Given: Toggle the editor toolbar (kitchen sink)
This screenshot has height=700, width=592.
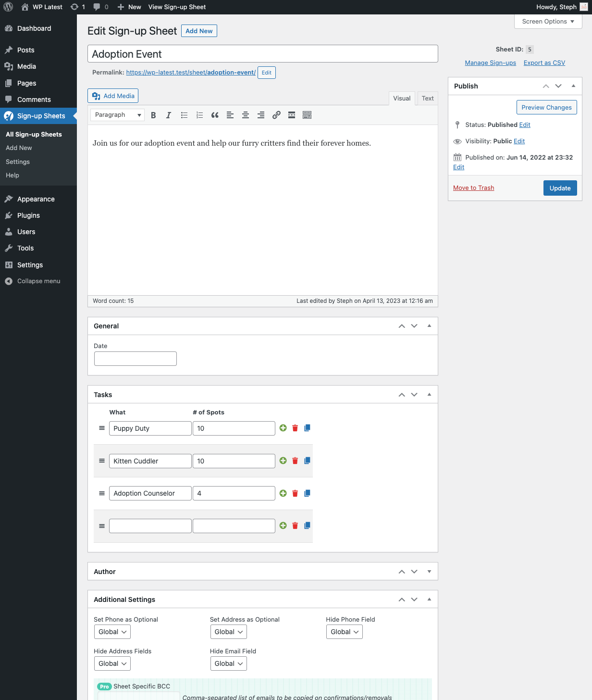Looking at the screenshot, I should click(307, 115).
